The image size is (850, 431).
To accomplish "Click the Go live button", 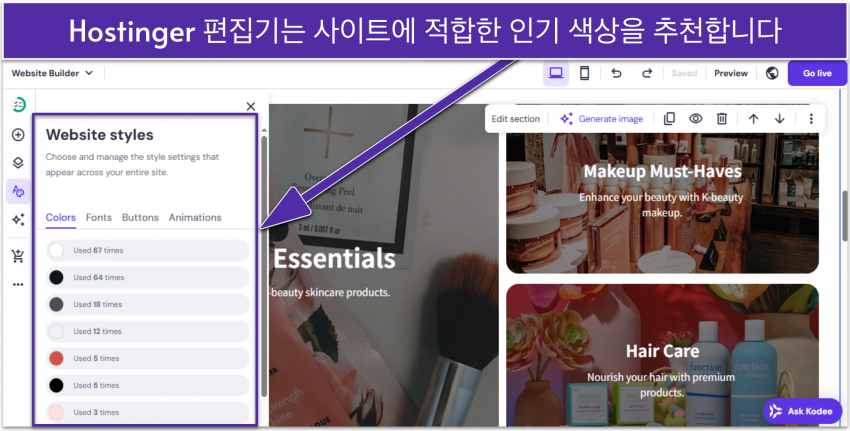I will click(x=817, y=73).
